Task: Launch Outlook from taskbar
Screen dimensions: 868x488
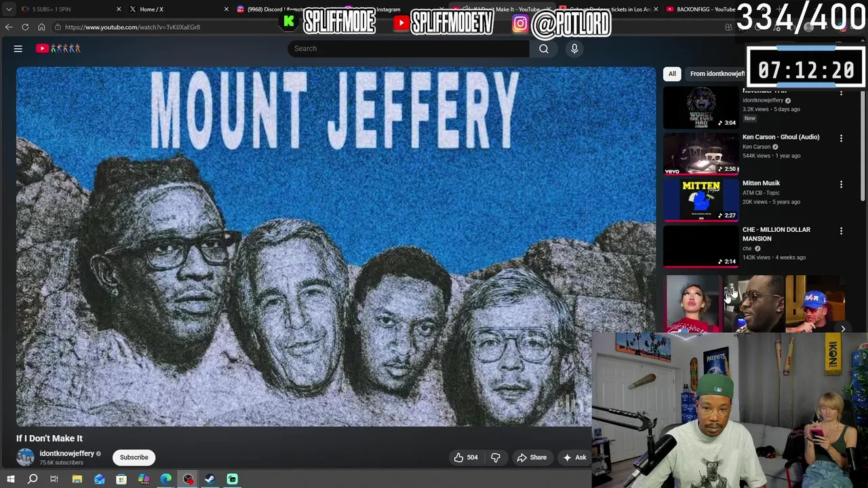Action: tap(99, 479)
